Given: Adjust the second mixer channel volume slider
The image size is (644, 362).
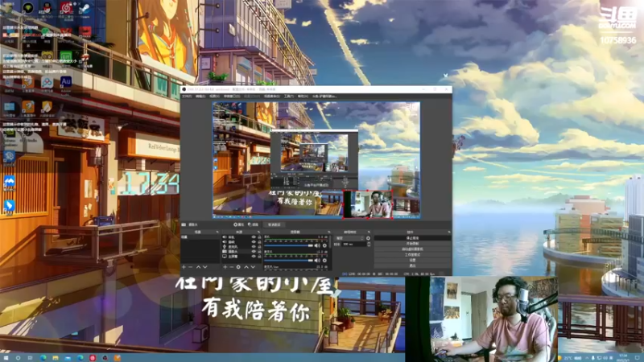Looking at the screenshot, I should (x=288, y=260).
